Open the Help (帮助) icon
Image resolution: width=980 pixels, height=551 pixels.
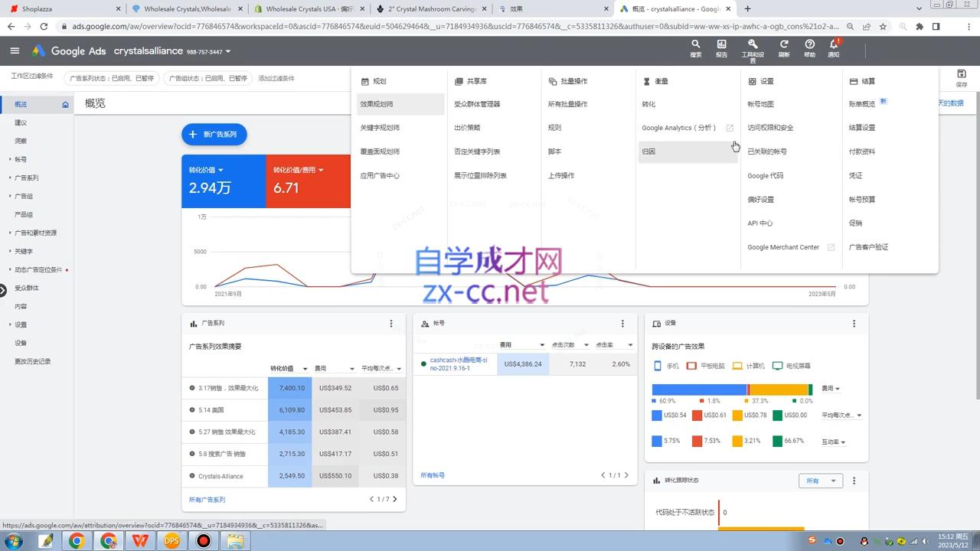point(809,48)
